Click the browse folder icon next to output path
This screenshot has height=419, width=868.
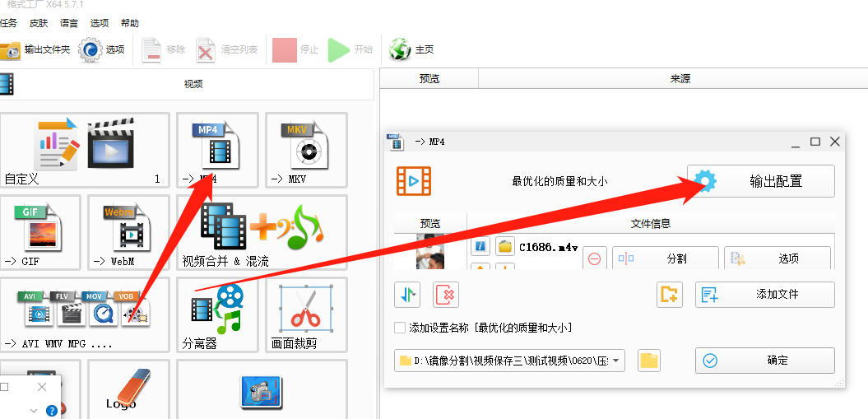pos(649,361)
